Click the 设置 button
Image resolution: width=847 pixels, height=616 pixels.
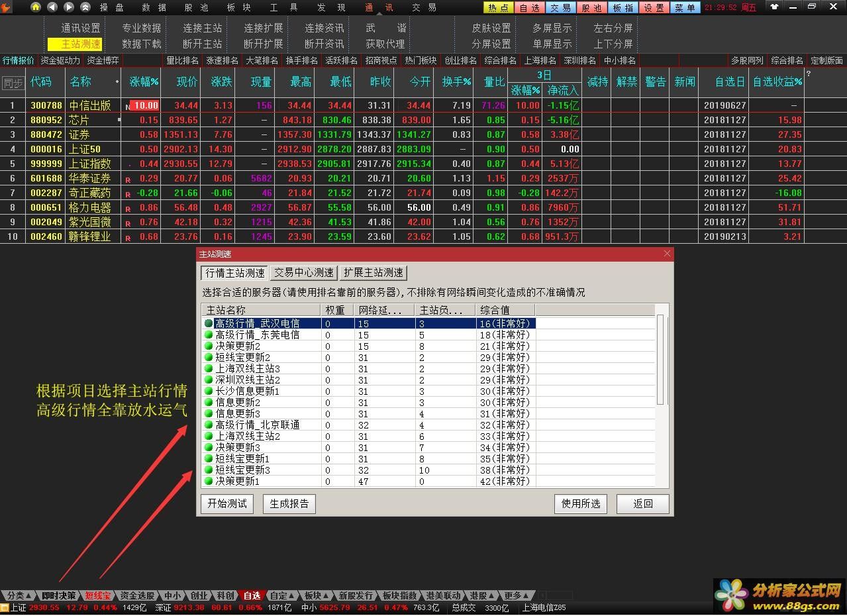(x=654, y=7)
